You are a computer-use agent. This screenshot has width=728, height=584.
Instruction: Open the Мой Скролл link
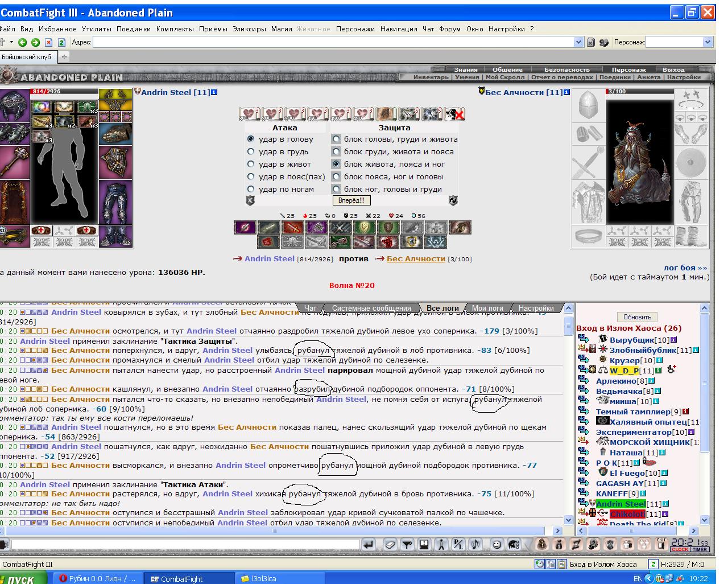(506, 77)
